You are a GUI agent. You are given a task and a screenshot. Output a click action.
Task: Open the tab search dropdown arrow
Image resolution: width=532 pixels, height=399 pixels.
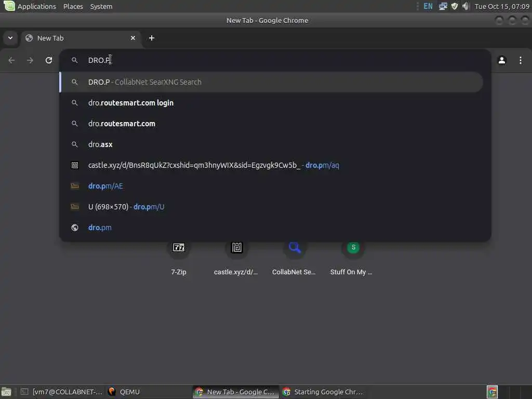(10, 38)
